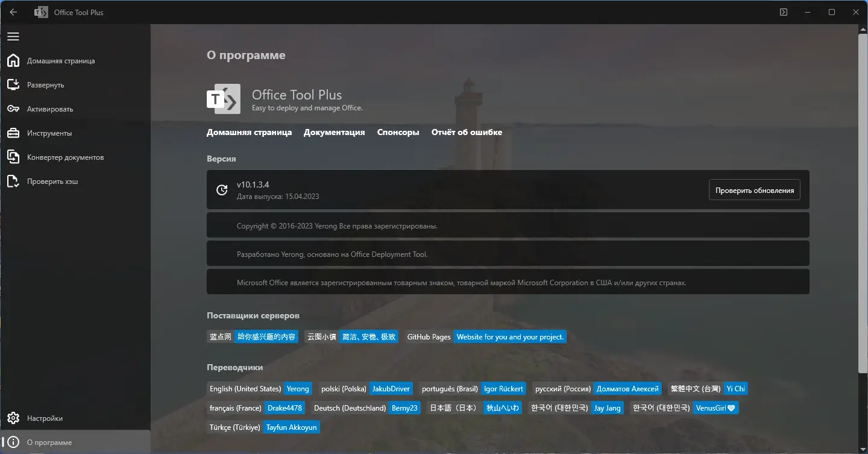Click the scrollbar down arrow
Viewport: 868px width, 454px height.
(863, 449)
